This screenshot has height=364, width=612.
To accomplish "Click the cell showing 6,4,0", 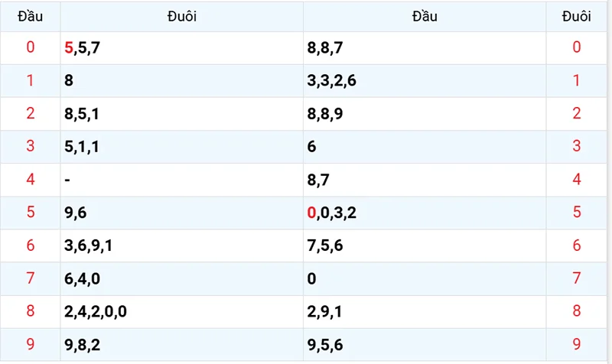I will click(181, 278).
